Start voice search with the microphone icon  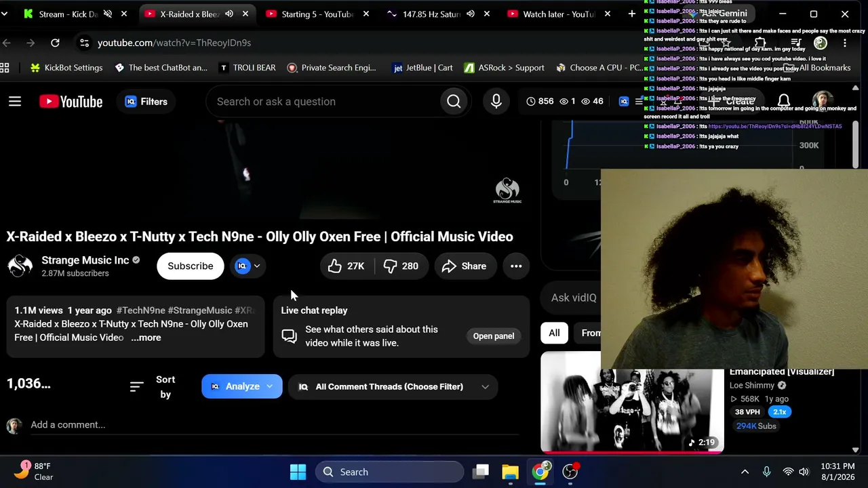point(496,102)
